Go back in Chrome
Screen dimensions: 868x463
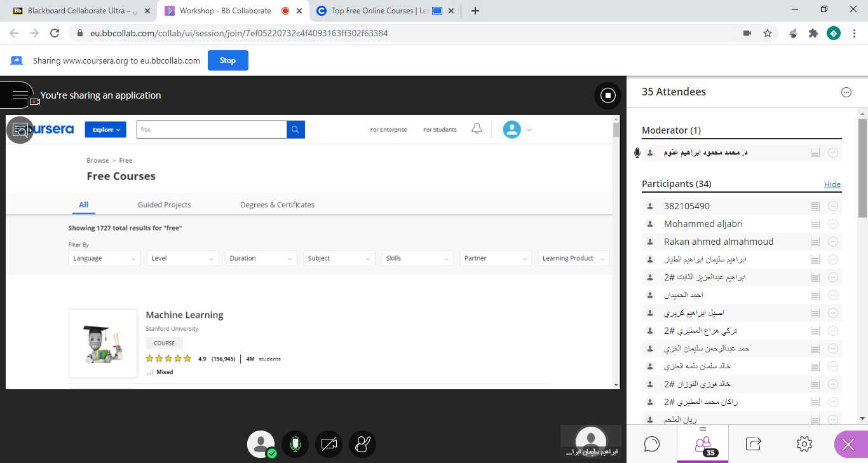point(14,33)
